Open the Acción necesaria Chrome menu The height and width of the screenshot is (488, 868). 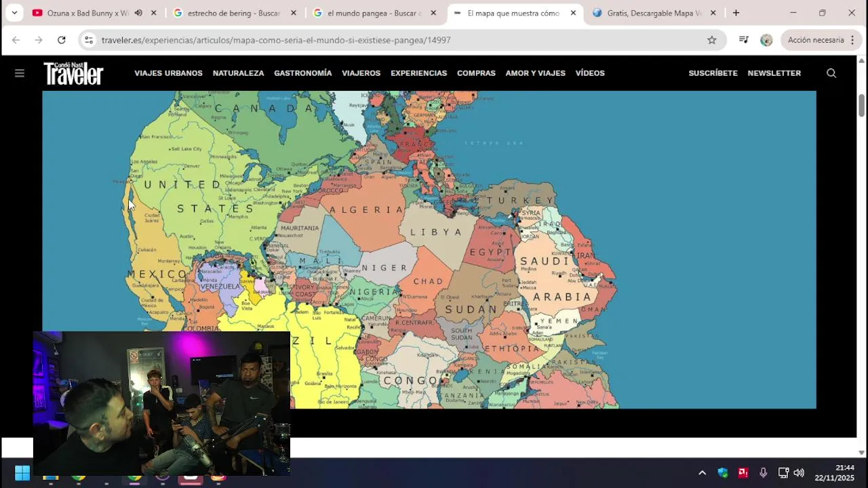click(x=821, y=40)
